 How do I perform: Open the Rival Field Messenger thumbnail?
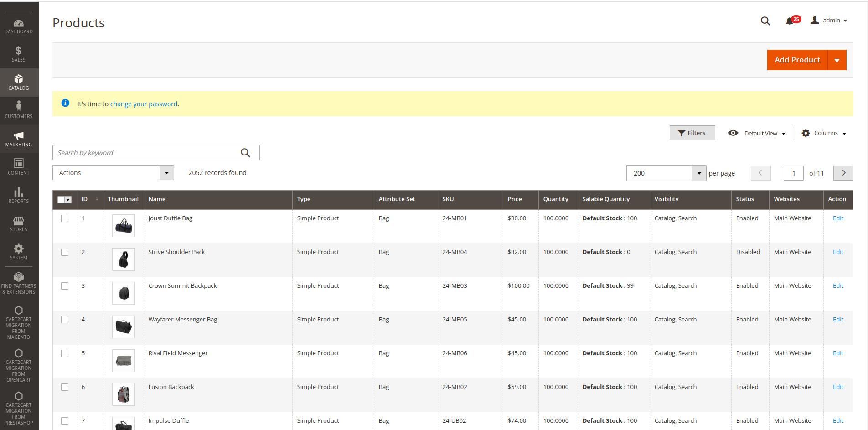pos(124,361)
